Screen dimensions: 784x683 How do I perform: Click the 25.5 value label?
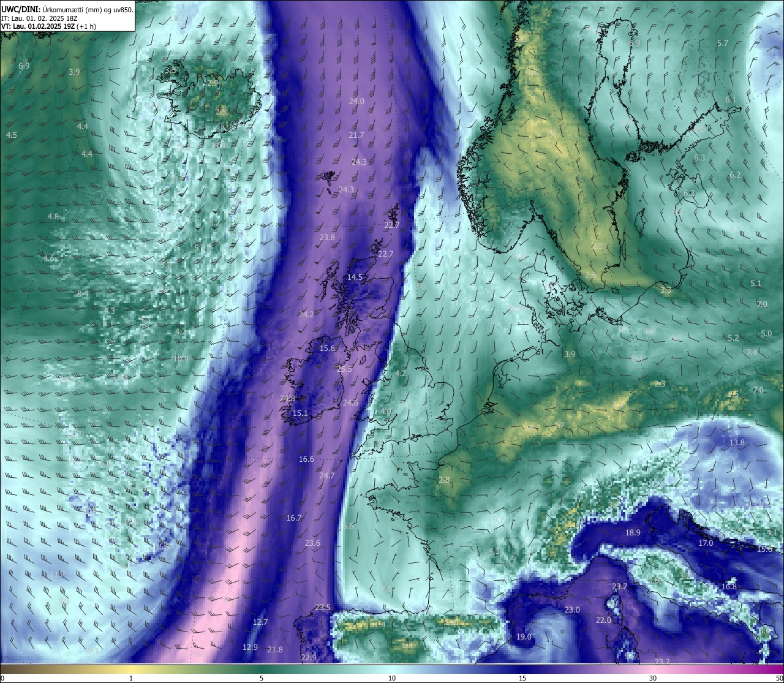coord(344,369)
